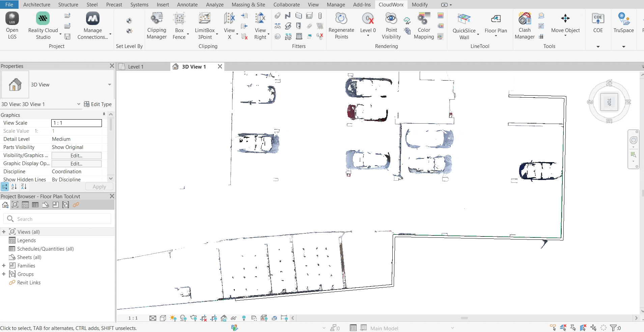Expand the Families tree node

[x=4, y=266]
